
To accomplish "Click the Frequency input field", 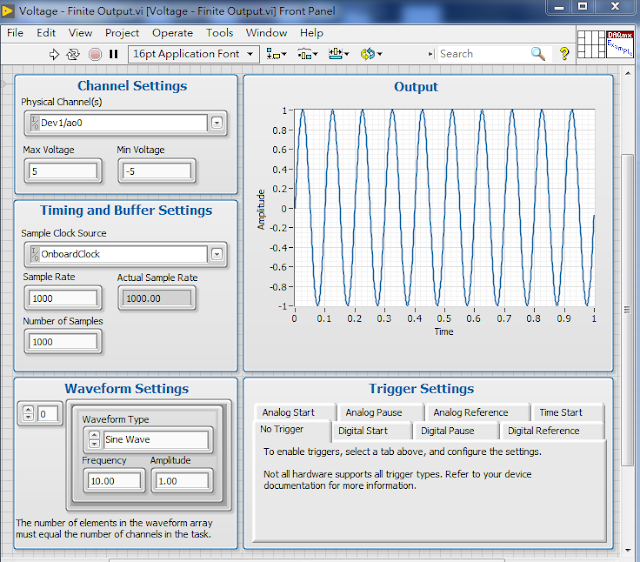I will (114, 481).
